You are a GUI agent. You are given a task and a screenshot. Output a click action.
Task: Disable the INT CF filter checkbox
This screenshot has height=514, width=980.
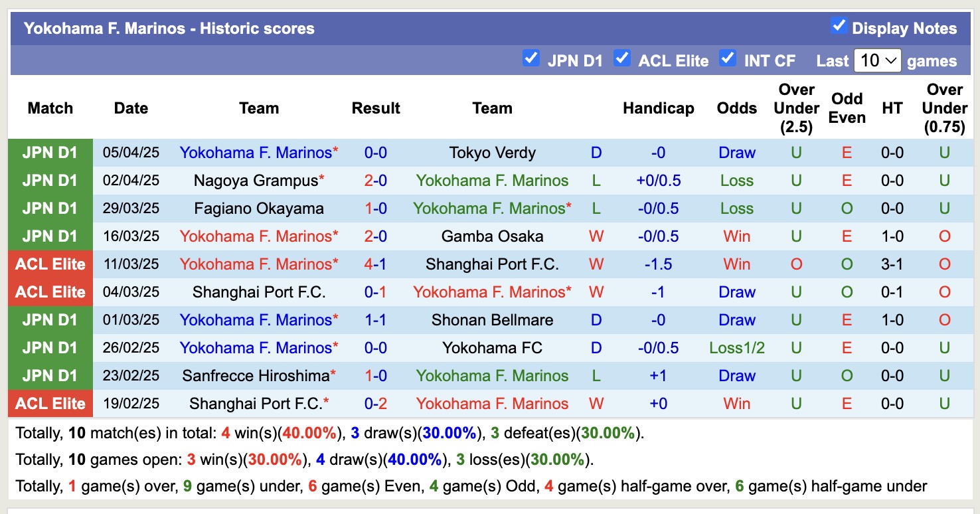728,58
